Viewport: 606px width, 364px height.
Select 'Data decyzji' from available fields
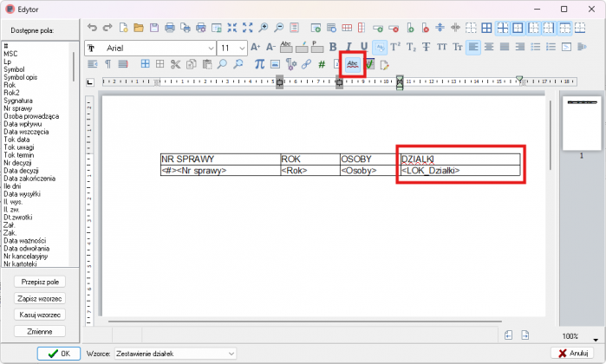21,171
